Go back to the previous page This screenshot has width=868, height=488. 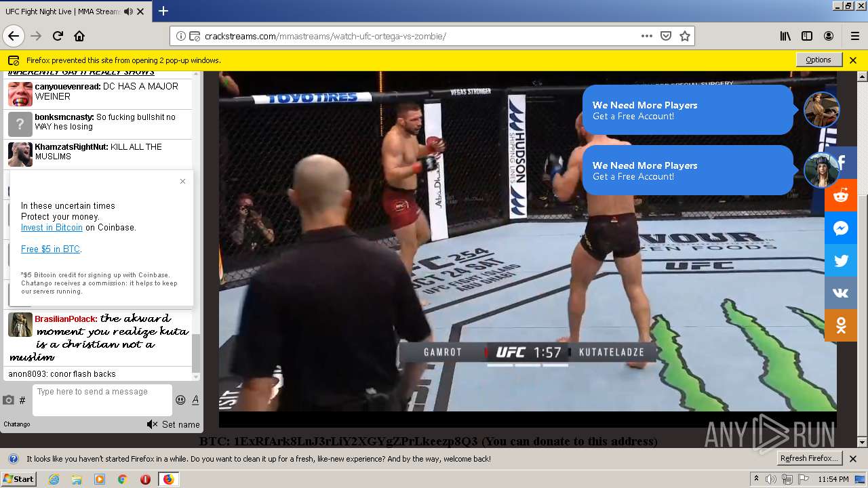[13, 36]
